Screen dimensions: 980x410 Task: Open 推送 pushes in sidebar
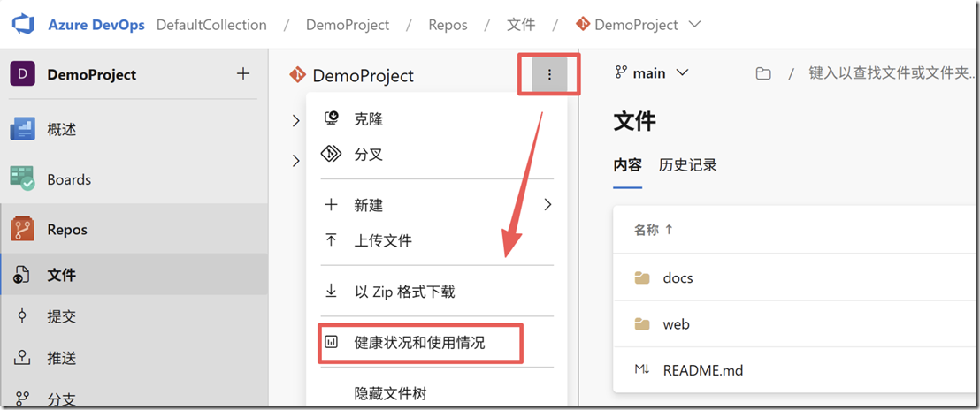[134, 358]
